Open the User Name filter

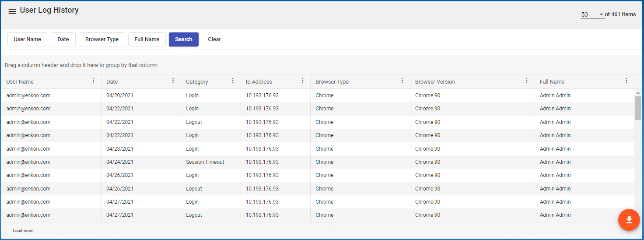coord(28,39)
